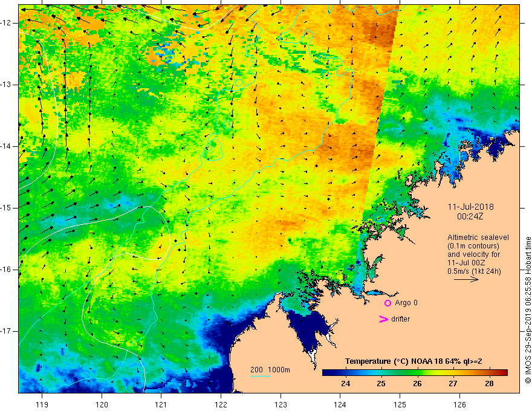Click the 24 value on temperature scale

coord(345,384)
